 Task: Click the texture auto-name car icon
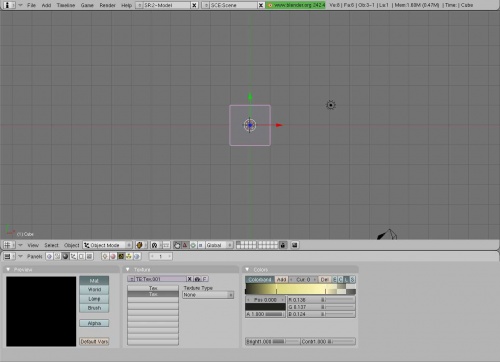pyautogui.click(x=197, y=279)
